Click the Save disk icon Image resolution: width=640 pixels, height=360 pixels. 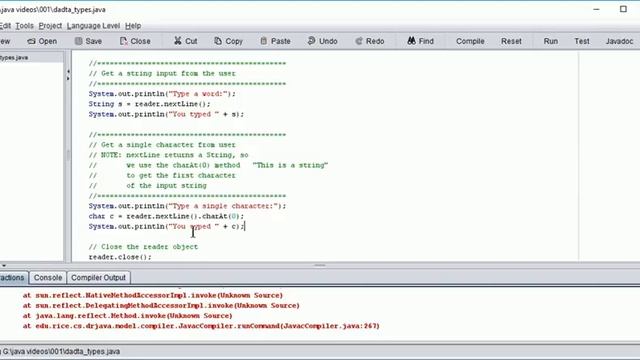78,41
